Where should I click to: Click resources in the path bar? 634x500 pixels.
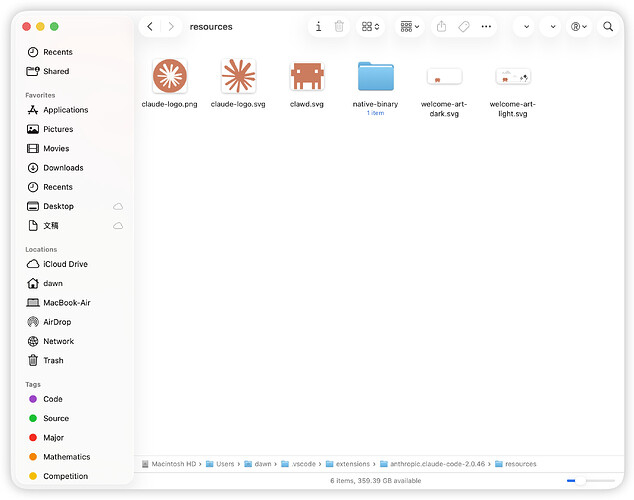click(516, 464)
